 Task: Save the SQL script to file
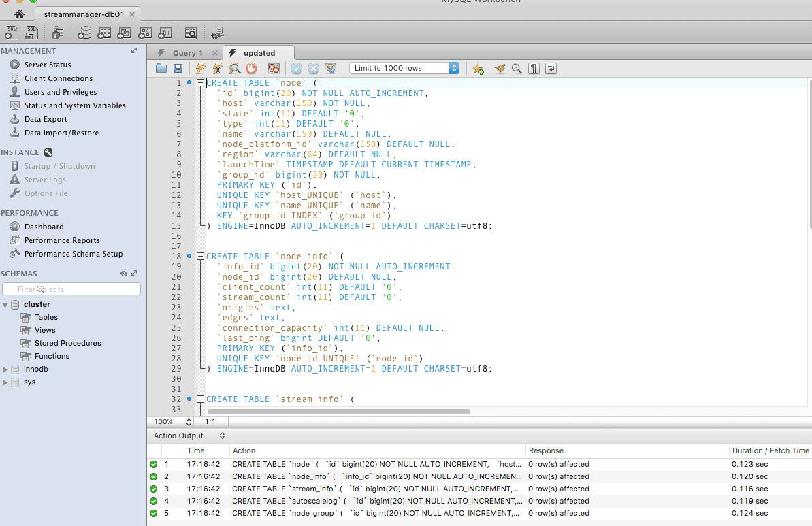coord(178,68)
